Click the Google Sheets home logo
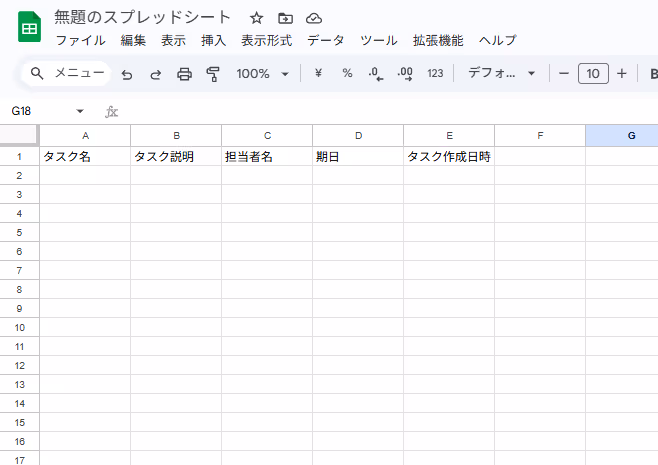The height and width of the screenshot is (465, 658). tap(29, 27)
